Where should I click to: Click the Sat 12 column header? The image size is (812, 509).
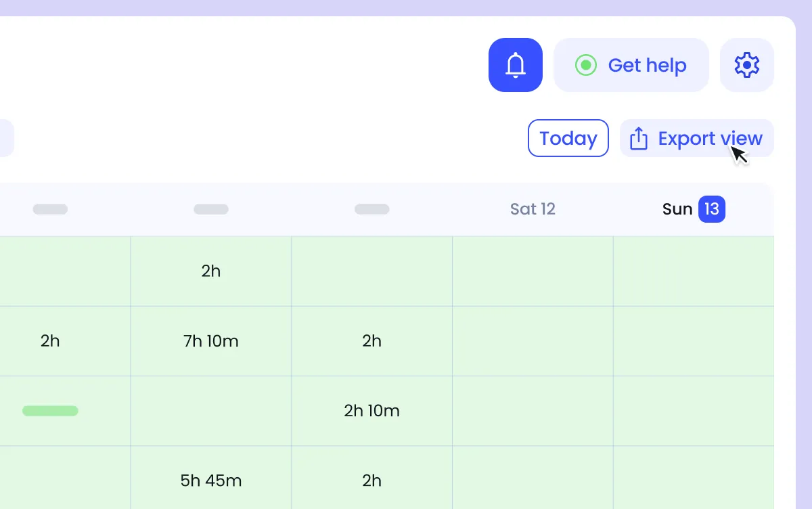point(533,208)
